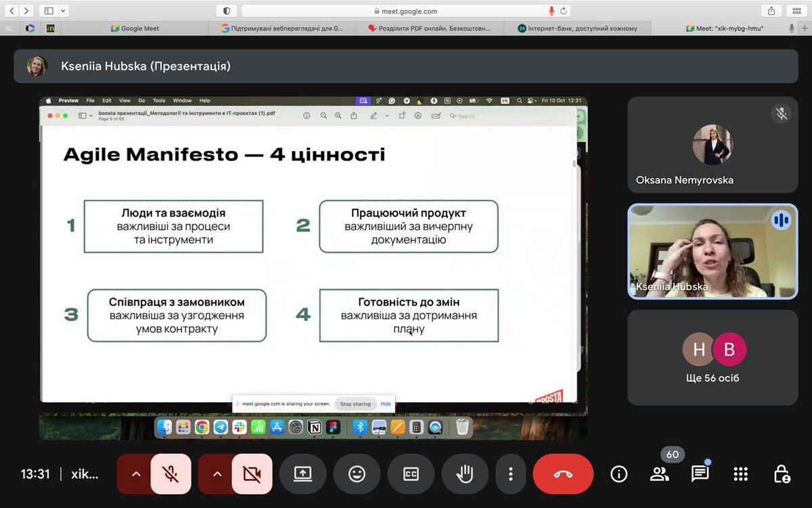Turn on the camera
The width and height of the screenshot is (812, 508).
pyautogui.click(x=252, y=474)
